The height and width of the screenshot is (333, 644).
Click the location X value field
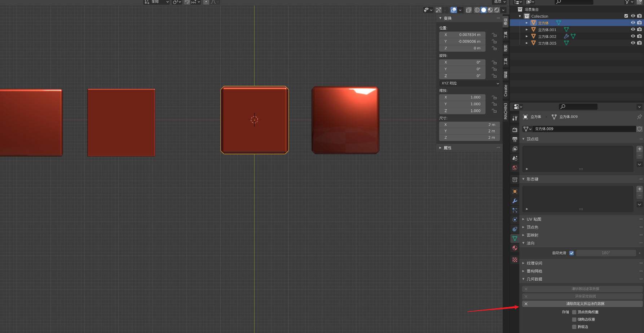[x=462, y=35]
